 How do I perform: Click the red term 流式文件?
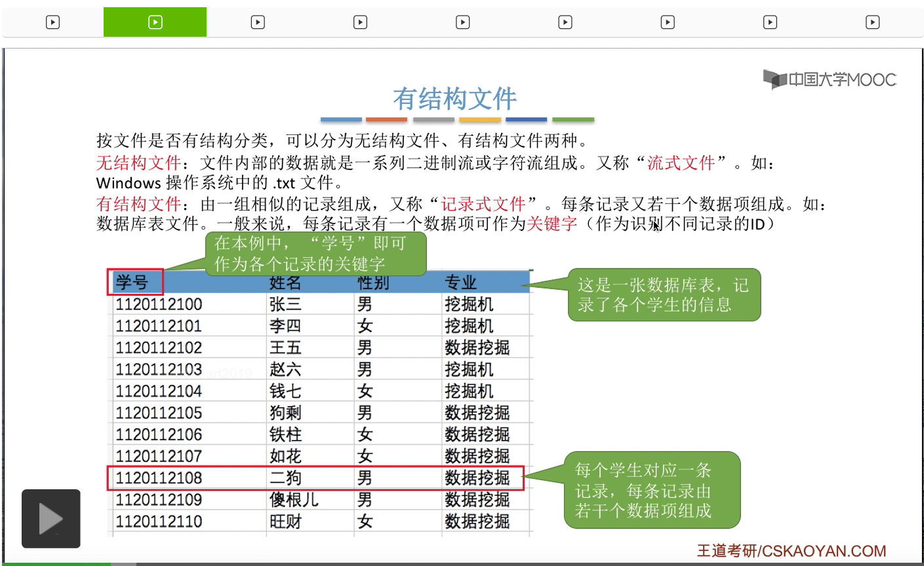(681, 163)
